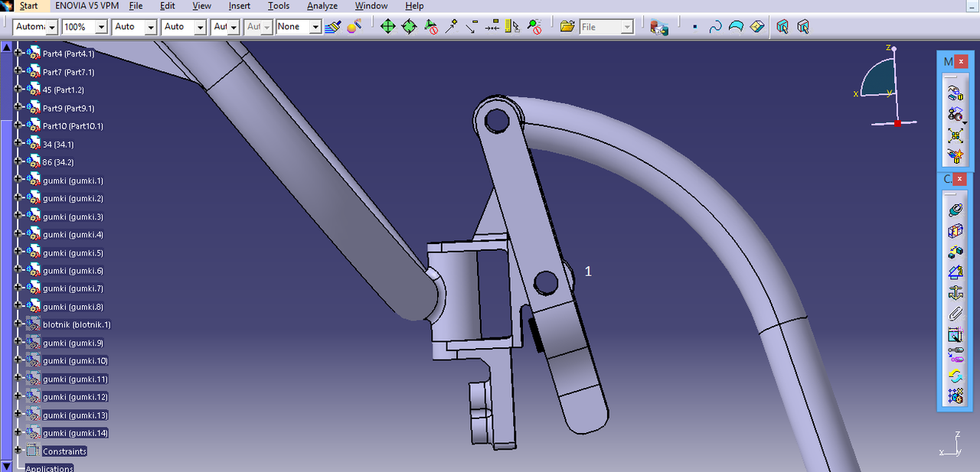
Task: Toggle Stop Manipulate on Clash icon
Action: [x=955, y=157]
